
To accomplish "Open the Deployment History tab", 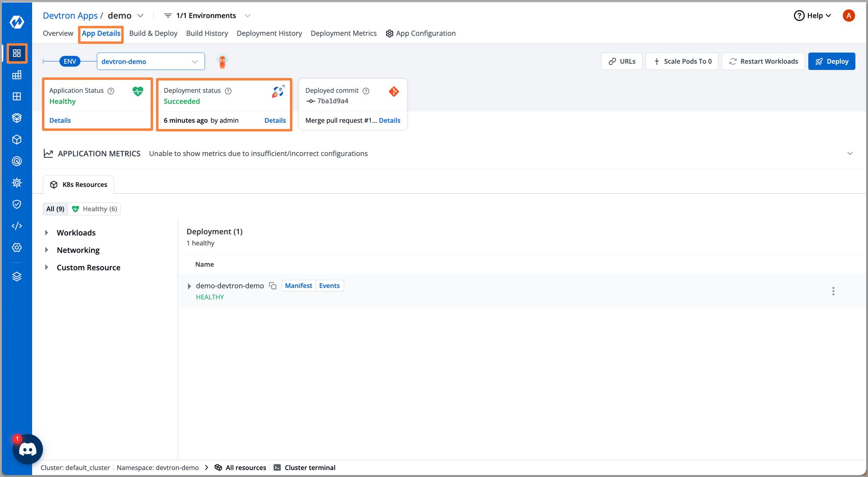I will point(269,33).
